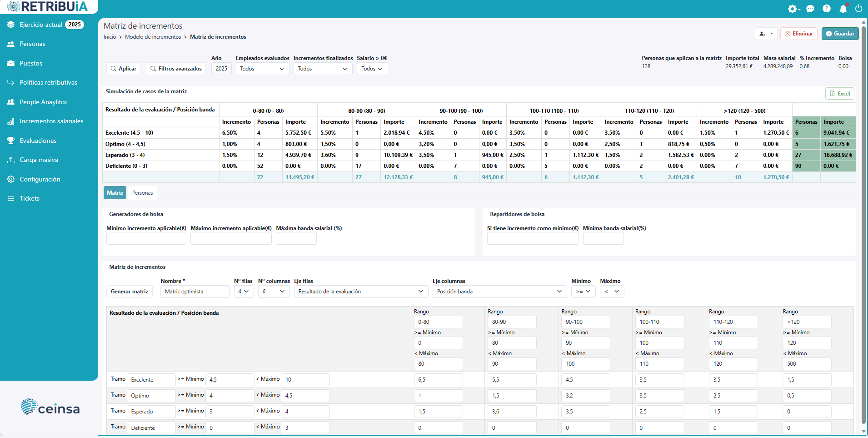Screen dimensions: 868x438
Task: Click Generar matriz button
Action: [130, 292]
